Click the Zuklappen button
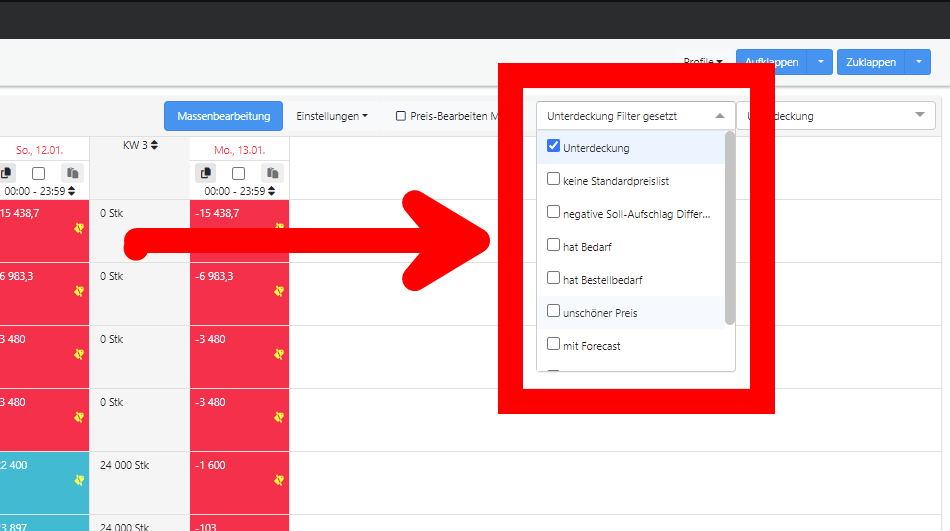This screenshot has height=531, width=950. [871, 62]
